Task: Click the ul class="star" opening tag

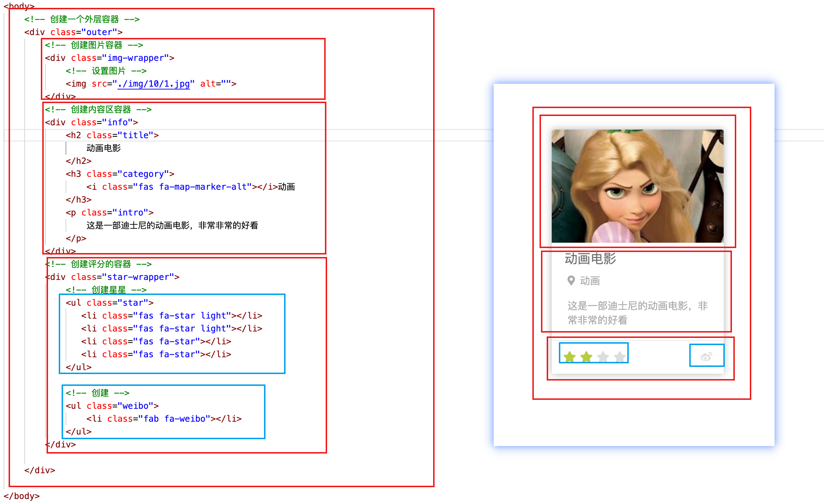Action: pos(110,303)
